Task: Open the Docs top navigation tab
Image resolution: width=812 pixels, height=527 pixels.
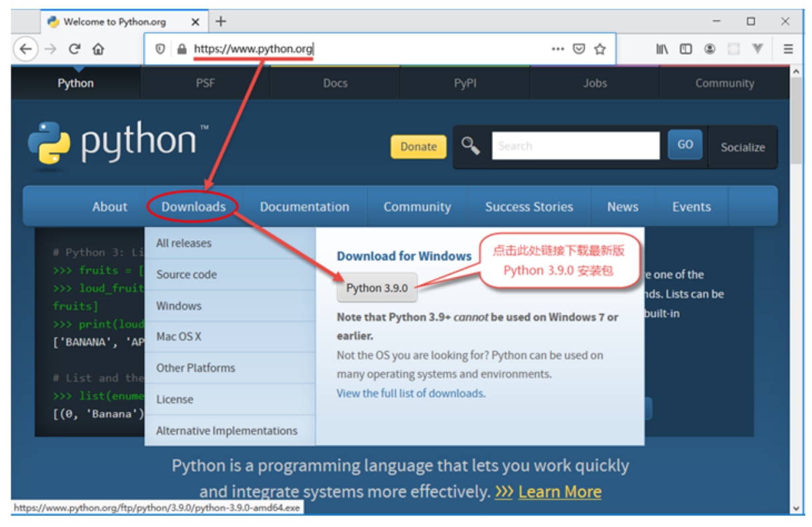Action: pos(335,83)
